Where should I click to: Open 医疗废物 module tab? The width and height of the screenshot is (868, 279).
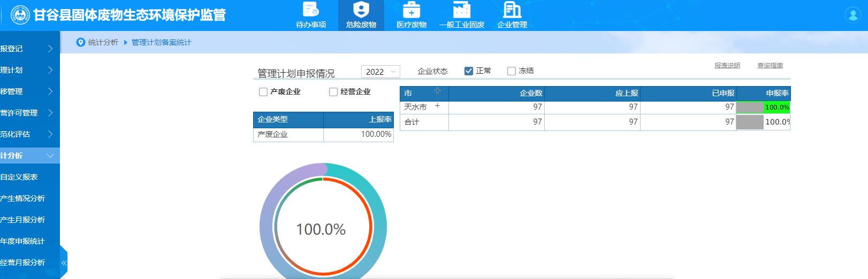tap(412, 15)
